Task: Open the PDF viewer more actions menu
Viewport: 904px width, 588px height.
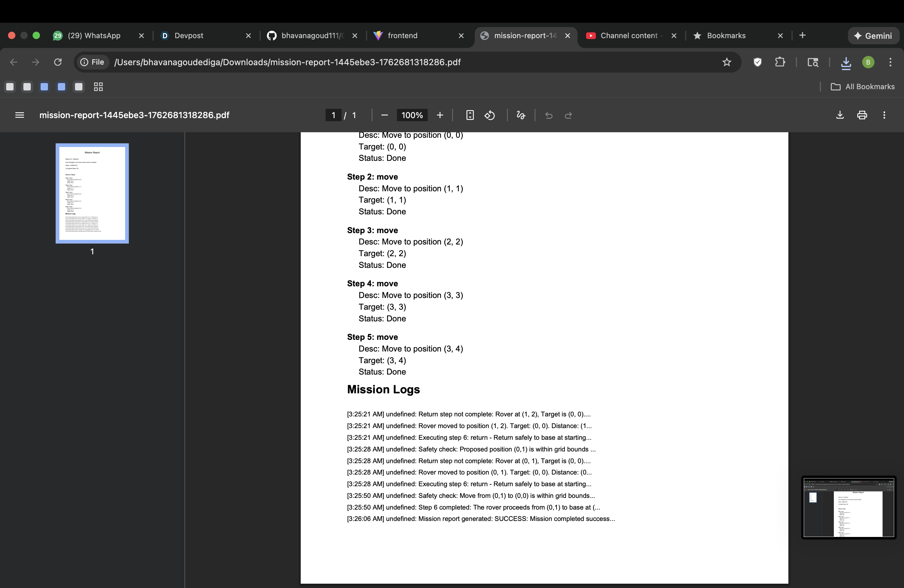Action: click(884, 115)
